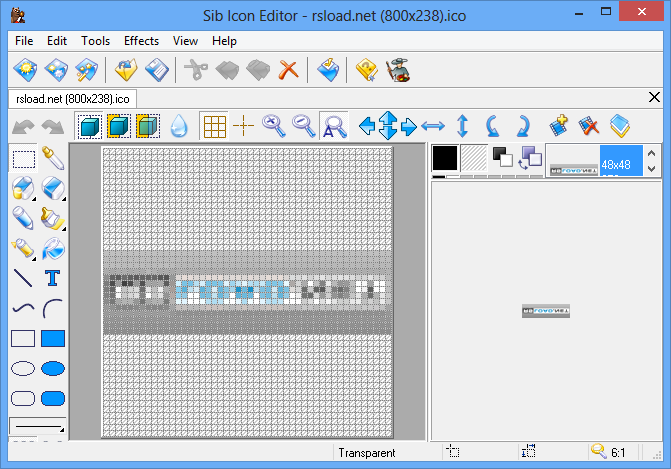Viewport: 671px width, 469px height.
Task: Click the preview thumbnail in the right panel
Action: pyautogui.click(x=546, y=311)
